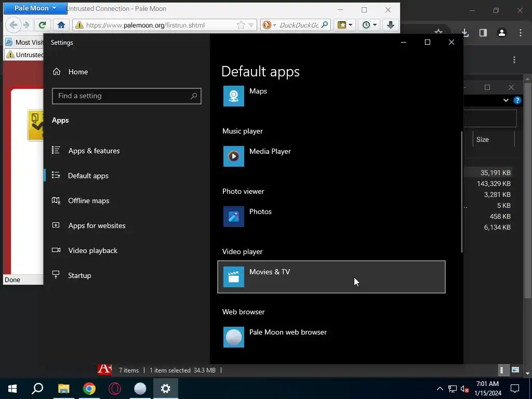Select the Untrusted Connection tab in Pale Moon
The width and height of the screenshot is (532, 399).
[x=24, y=55]
